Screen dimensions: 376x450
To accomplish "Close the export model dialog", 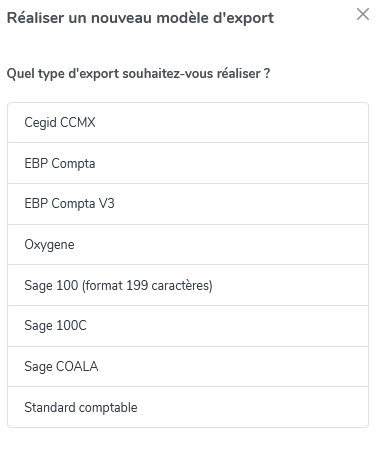I will tap(363, 14).
